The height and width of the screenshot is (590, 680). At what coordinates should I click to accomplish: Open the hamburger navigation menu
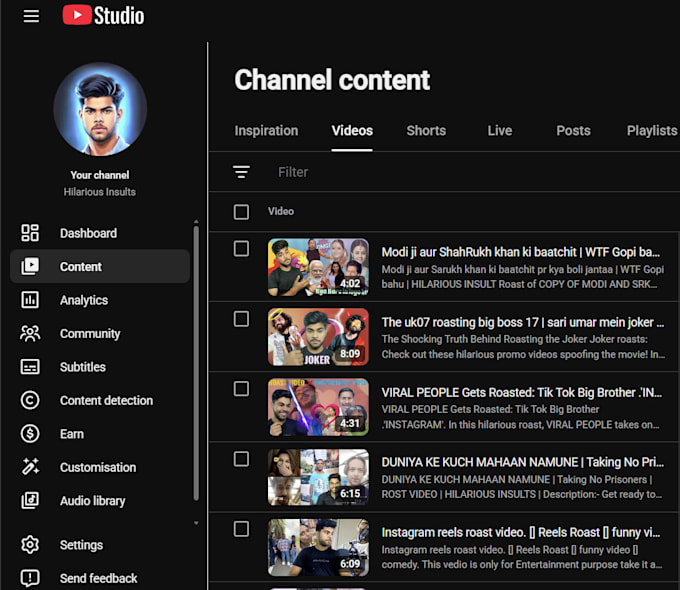[31, 16]
